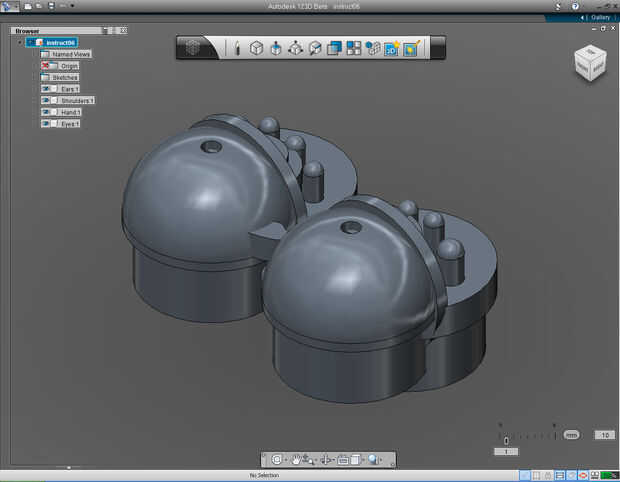620x482 pixels.
Task: Select the Pan hand tool in navigation bar
Action: tap(297, 460)
